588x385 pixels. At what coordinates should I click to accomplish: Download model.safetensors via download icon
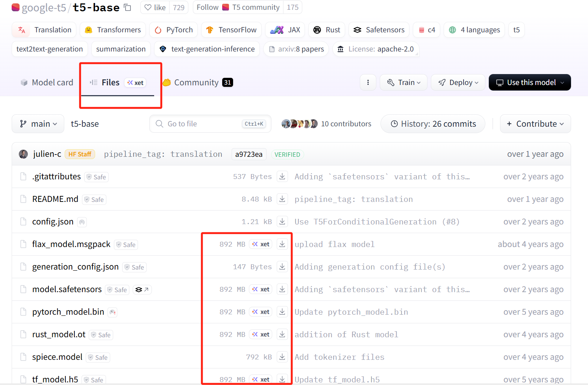(282, 289)
